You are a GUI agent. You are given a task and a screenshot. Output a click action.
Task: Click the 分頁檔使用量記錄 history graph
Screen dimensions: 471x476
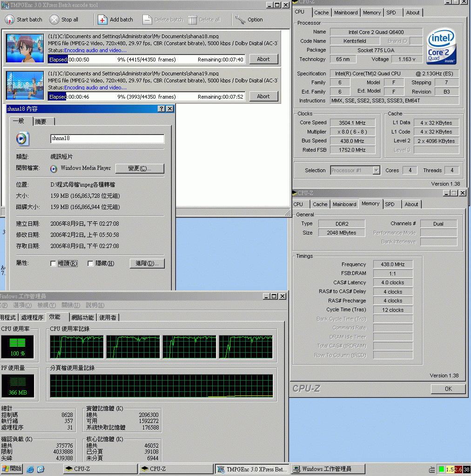pos(161,386)
